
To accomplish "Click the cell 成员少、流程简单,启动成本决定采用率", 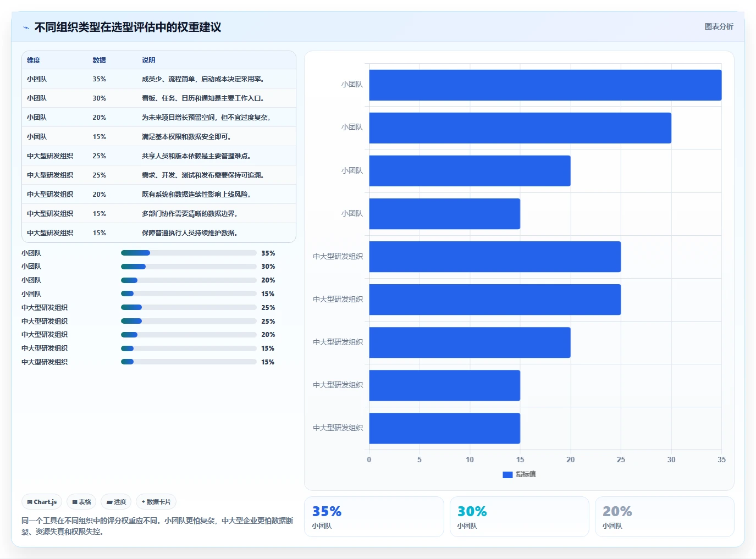I will pyautogui.click(x=204, y=79).
